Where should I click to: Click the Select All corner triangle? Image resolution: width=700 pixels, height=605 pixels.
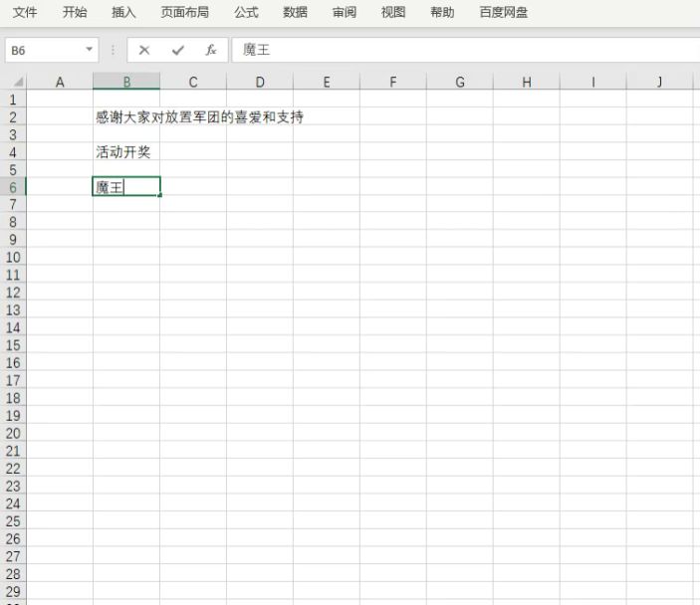(x=16, y=83)
